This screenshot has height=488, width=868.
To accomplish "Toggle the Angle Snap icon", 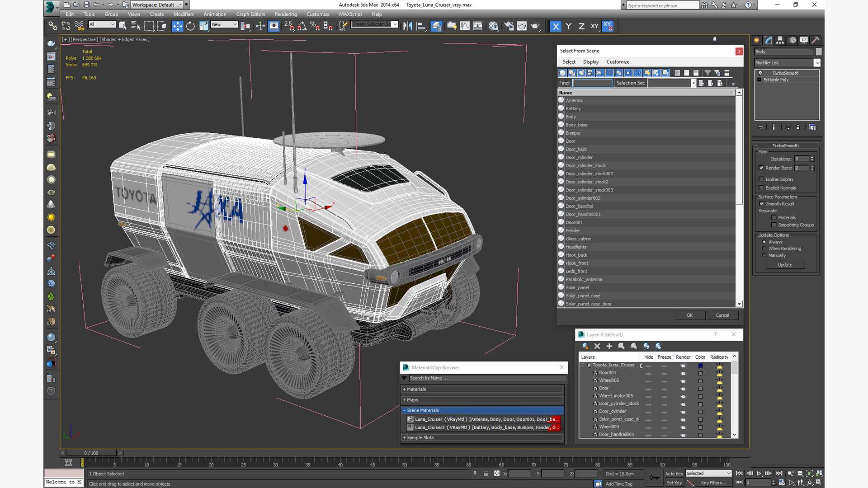I will click(302, 26).
